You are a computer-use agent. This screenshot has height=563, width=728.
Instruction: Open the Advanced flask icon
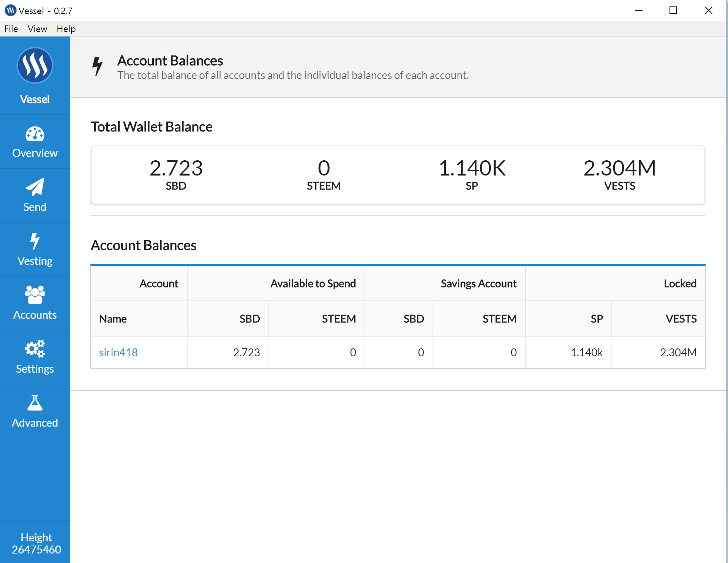click(35, 403)
